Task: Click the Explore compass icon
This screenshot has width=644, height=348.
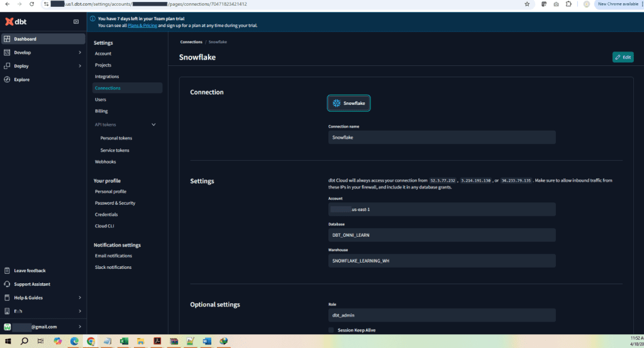Action: pyautogui.click(x=7, y=80)
